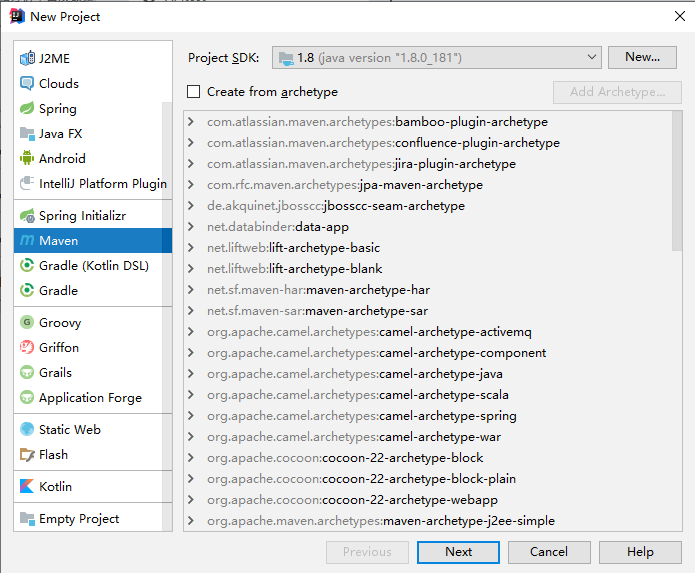Click the archetype list vertical scrollbar

[676, 181]
